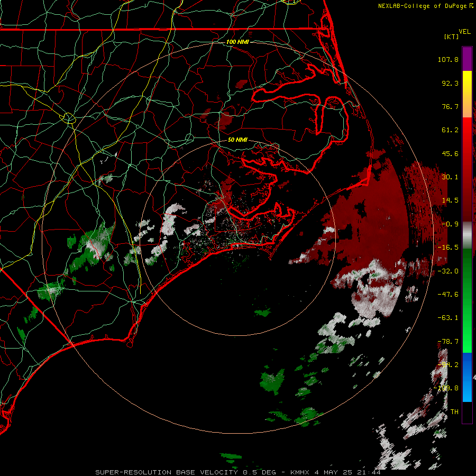Click the VEL legend title

pyautogui.click(x=464, y=32)
